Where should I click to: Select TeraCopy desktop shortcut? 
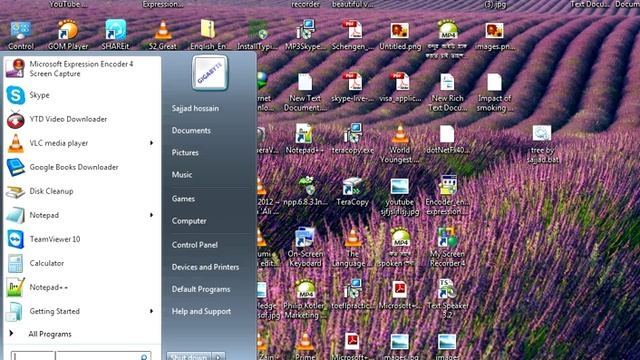(x=352, y=191)
